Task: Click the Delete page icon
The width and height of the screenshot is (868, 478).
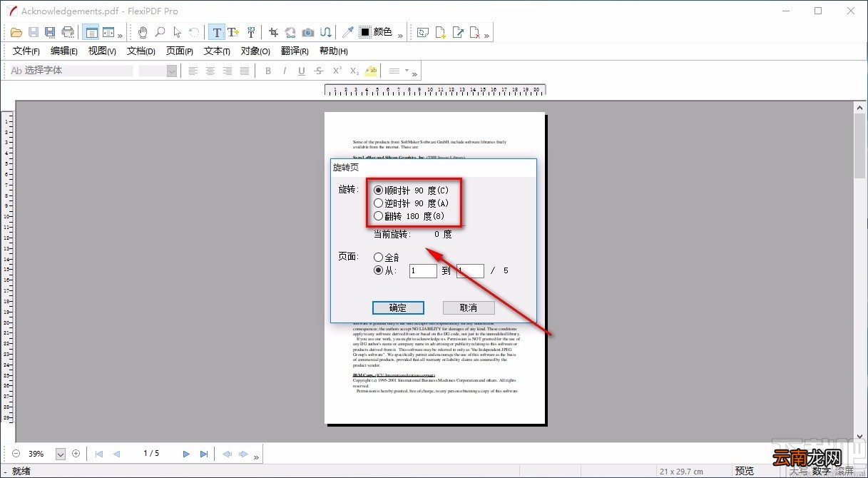Action: pos(475,32)
